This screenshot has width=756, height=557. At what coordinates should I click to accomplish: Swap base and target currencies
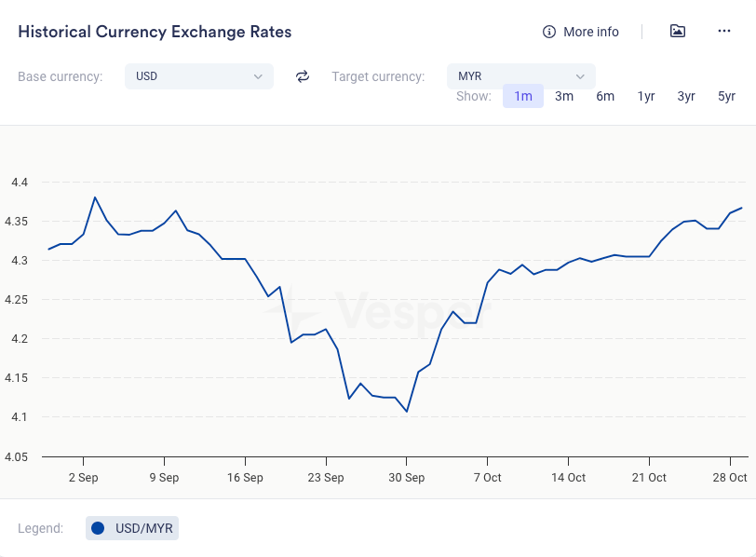[x=303, y=76]
